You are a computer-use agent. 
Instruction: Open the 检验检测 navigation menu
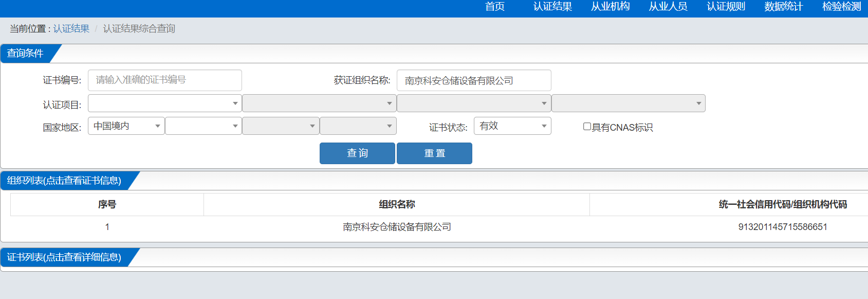[841, 7]
